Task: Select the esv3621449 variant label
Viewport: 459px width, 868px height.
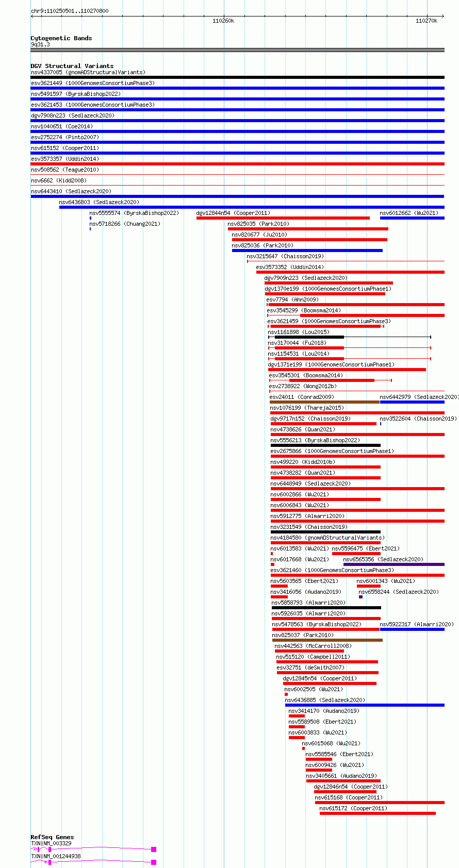Action: pos(93,83)
